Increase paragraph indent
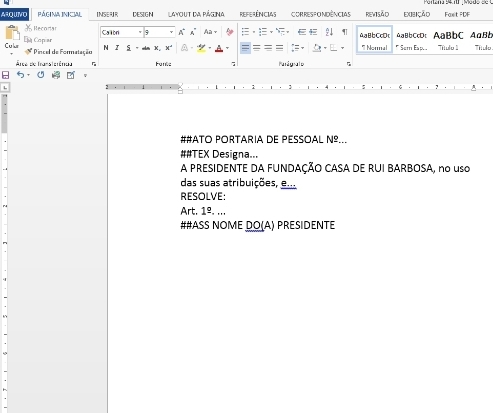Image resolution: width=493 pixels, height=413 pixels. [313, 32]
